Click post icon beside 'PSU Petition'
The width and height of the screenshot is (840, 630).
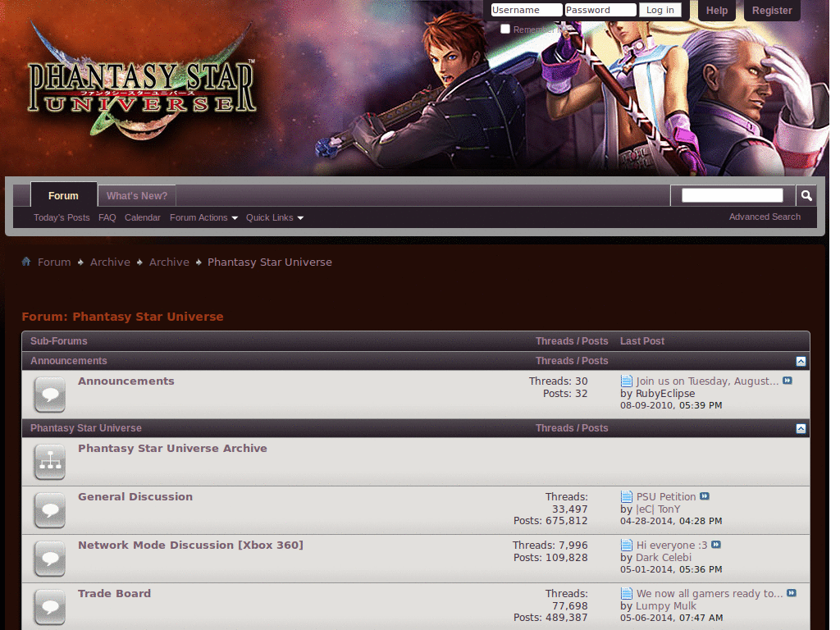(626, 496)
